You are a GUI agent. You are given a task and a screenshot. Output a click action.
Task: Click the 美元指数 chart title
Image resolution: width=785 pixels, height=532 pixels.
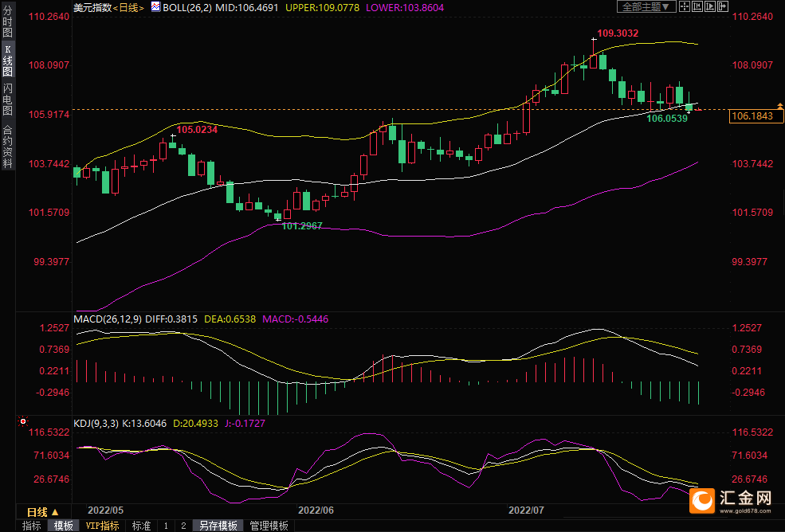tap(92, 7)
